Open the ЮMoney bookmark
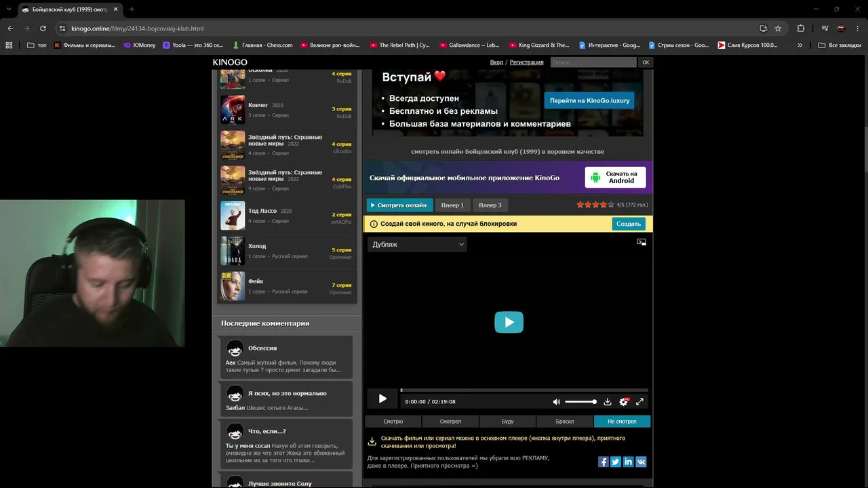 tap(140, 45)
